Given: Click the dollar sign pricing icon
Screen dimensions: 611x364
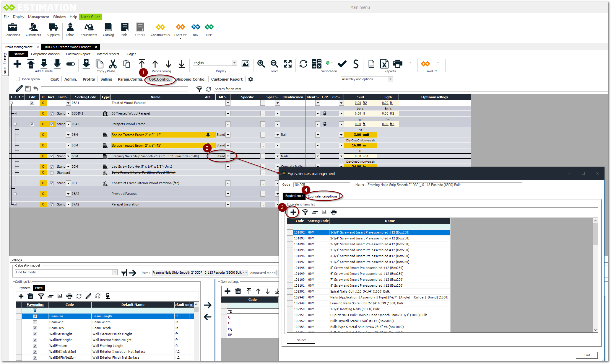Looking at the screenshot, I should (x=356, y=64).
